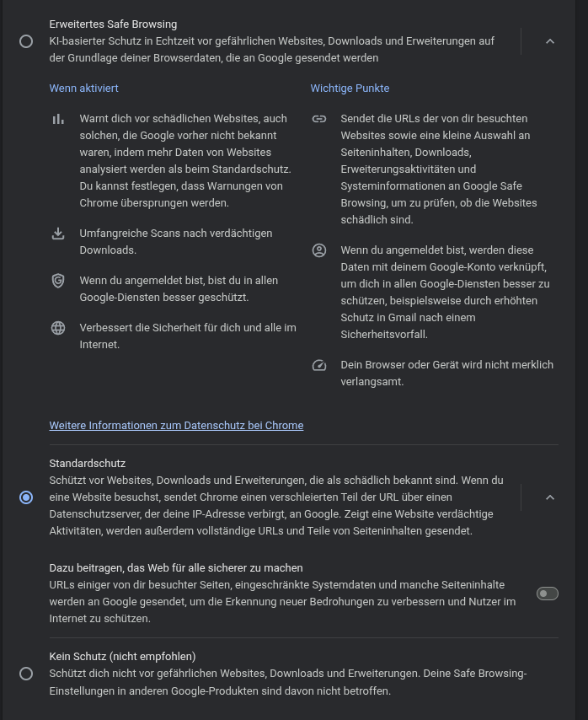Click the Wenn aktiviert heading
Viewport: 588px width, 720px height.
pyautogui.click(x=84, y=89)
